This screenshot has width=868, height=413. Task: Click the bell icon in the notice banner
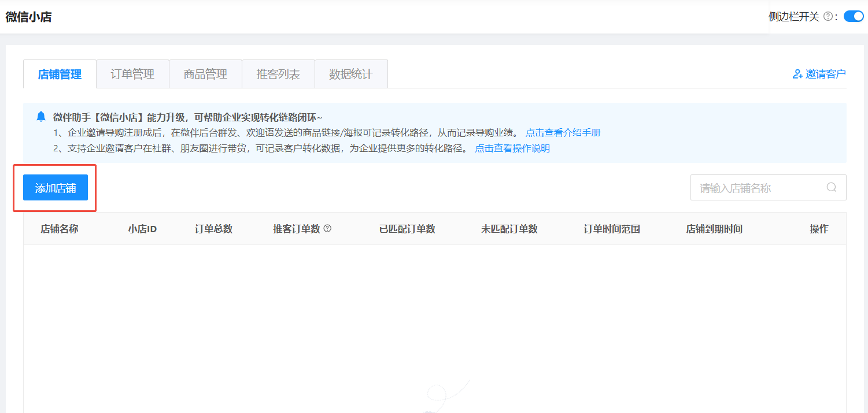coord(40,117)
